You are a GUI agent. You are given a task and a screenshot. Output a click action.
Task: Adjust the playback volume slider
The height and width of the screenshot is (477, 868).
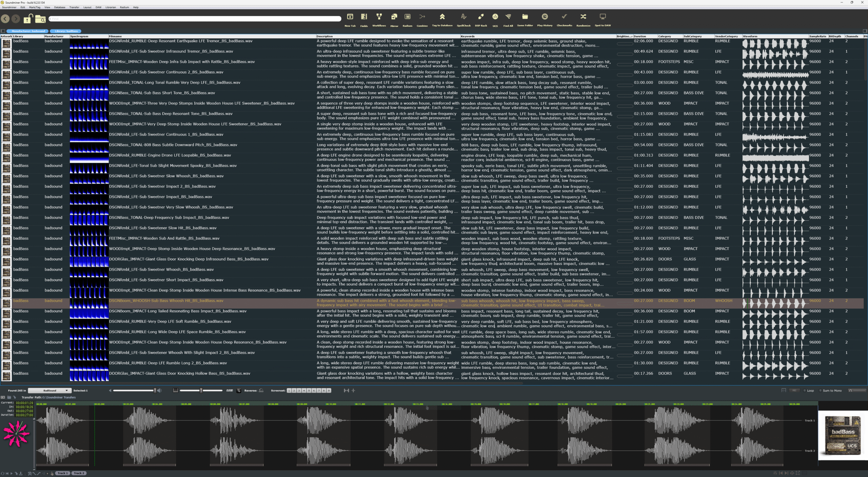click(155, 391)
